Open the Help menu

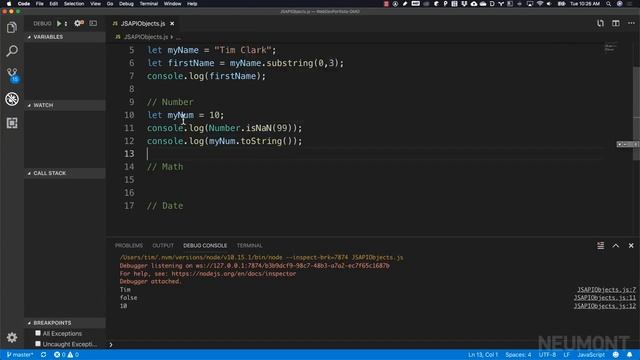pos(192,4)
